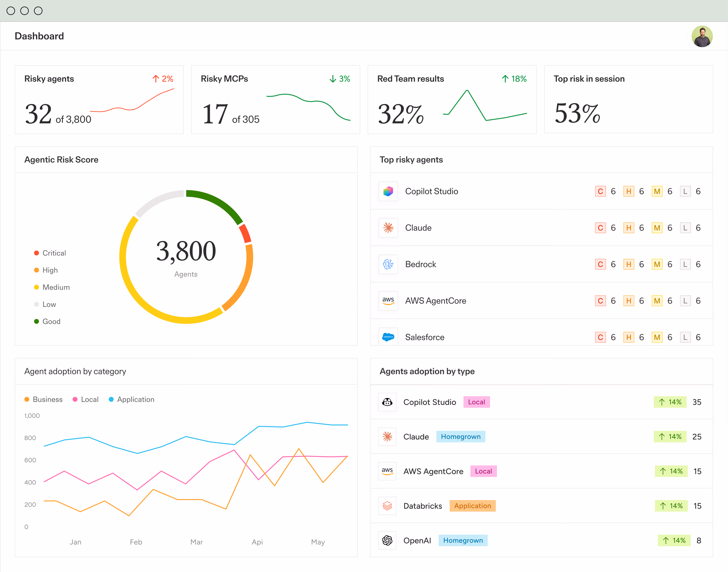Click the Red Team results 32% value

pos(401,114)
